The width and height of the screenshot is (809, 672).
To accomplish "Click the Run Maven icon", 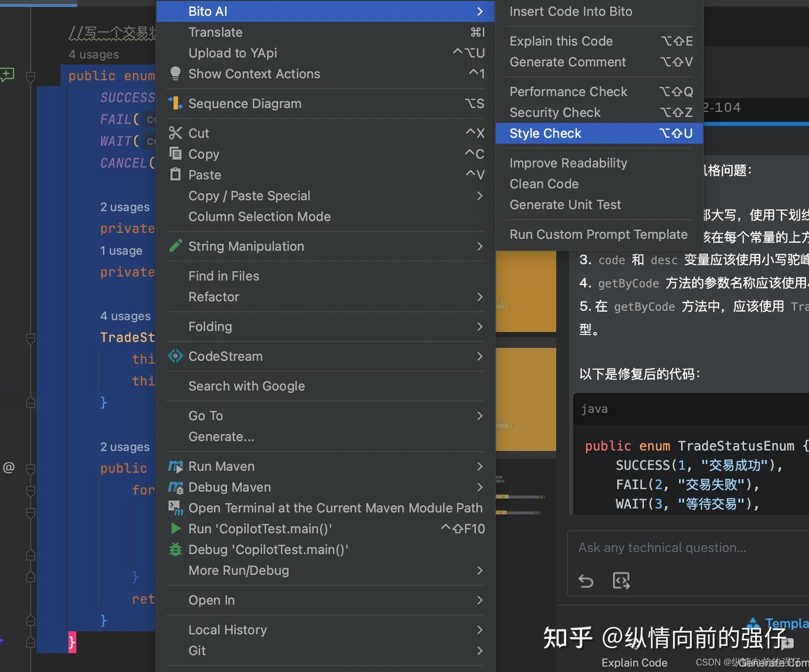I will 175,466.
